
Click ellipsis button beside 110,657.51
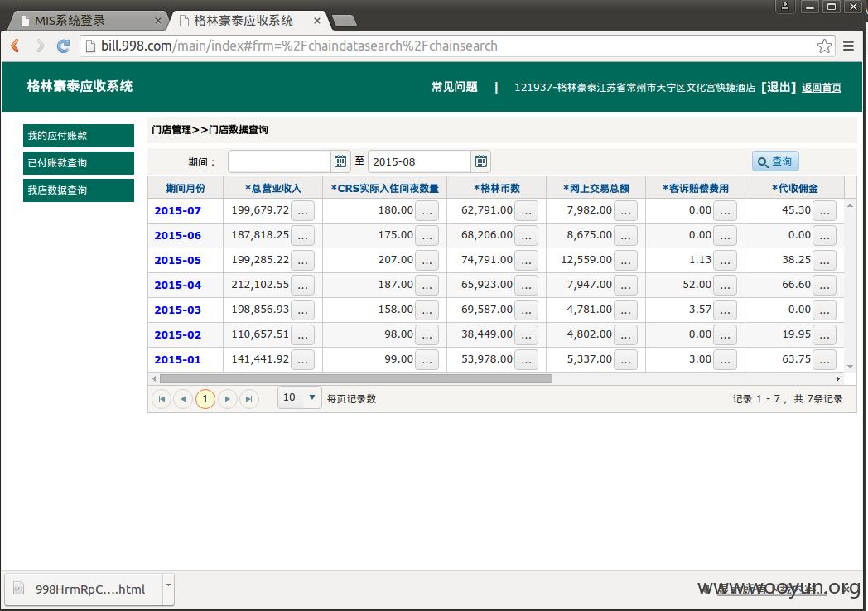pos(303,335)
